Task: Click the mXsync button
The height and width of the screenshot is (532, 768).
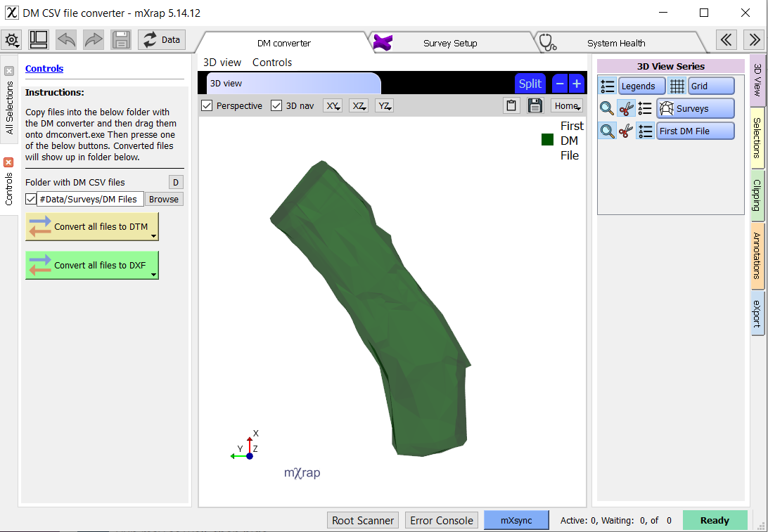Action: point(517,520)
